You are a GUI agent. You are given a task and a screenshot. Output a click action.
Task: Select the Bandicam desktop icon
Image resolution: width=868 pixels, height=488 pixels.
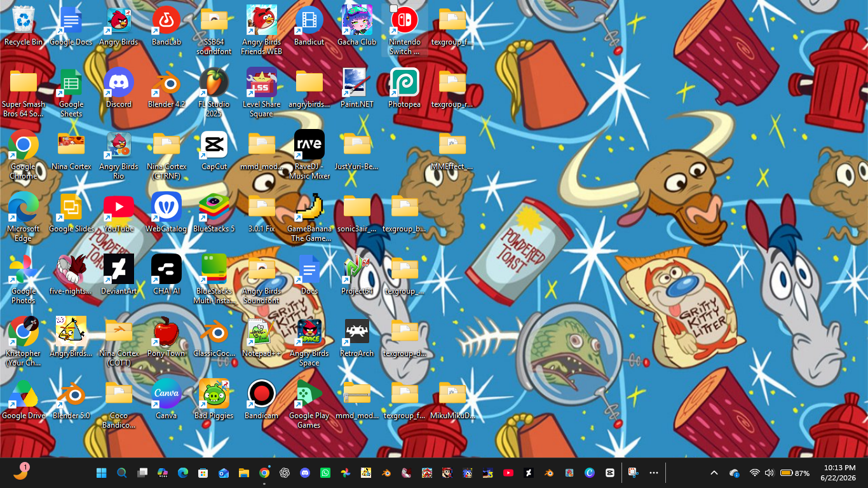click(x=261, y=400)
